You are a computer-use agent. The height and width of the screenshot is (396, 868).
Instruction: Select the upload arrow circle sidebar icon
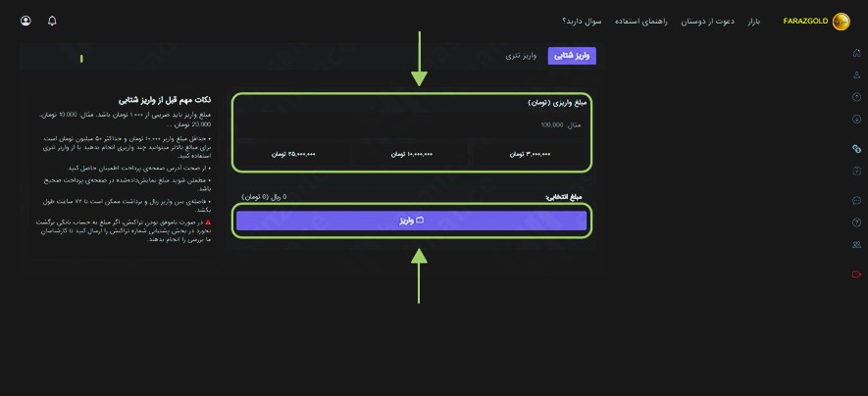point(856,97)
